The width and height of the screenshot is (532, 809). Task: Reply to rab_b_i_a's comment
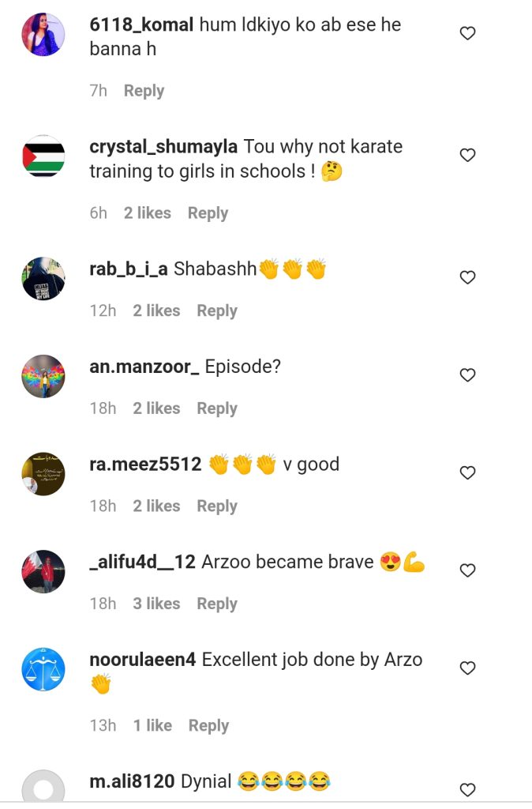click(x=217, y=310)
